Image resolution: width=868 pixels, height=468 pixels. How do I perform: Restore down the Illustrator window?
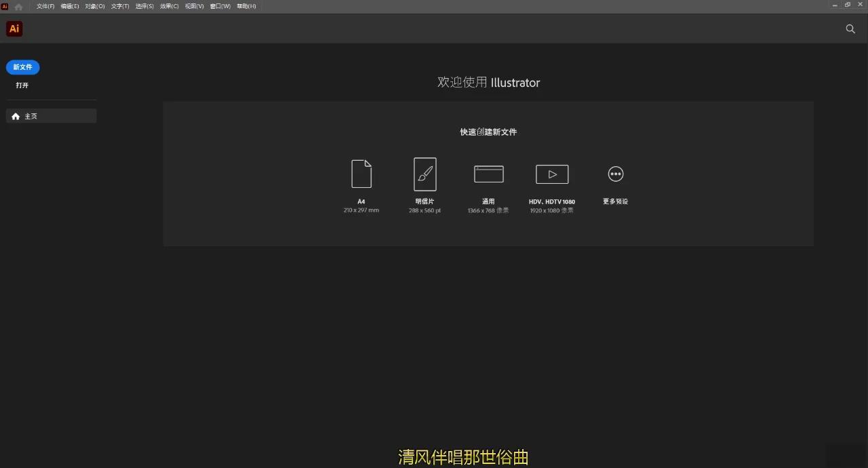pos(848,5)
